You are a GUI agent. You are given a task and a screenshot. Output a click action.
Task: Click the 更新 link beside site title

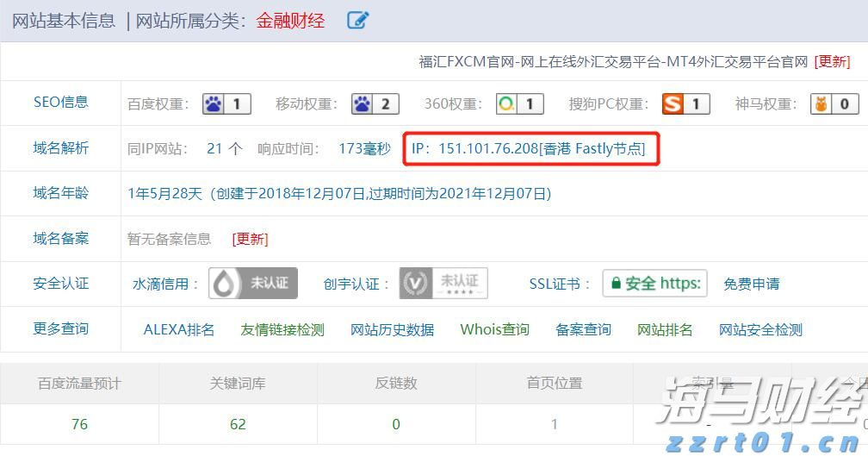pyautogui.click(x=832, y=61)
